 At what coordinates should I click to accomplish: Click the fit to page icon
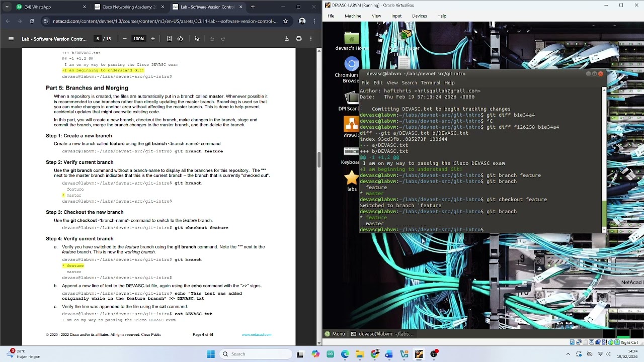(169, 39)
